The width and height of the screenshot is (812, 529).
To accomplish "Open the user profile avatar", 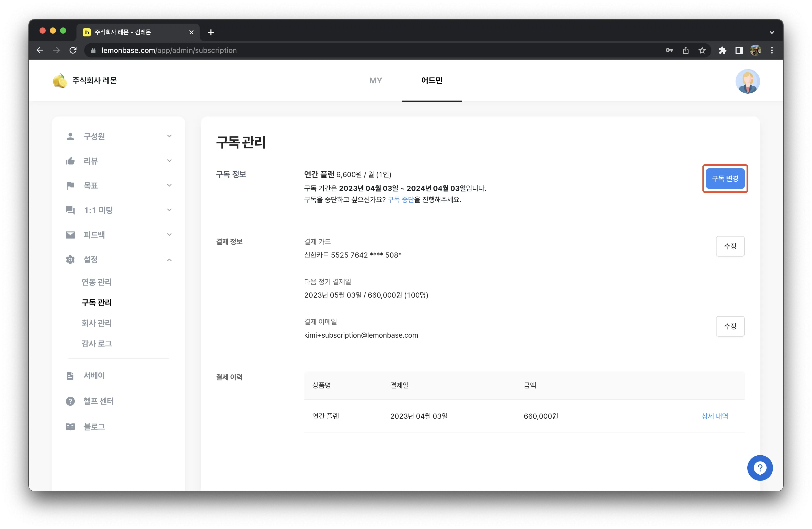I will (x=748, y=81).
